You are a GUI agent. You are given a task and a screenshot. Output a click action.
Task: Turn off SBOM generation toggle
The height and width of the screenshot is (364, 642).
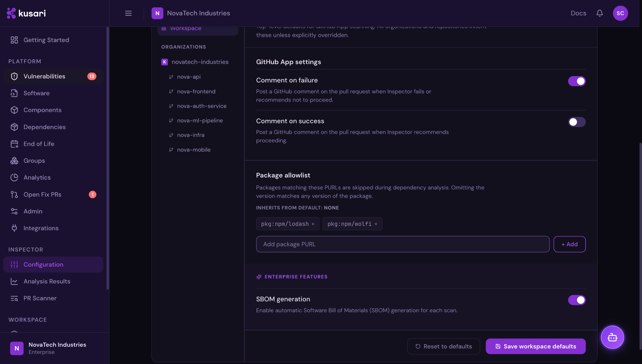tap(577, 300)
